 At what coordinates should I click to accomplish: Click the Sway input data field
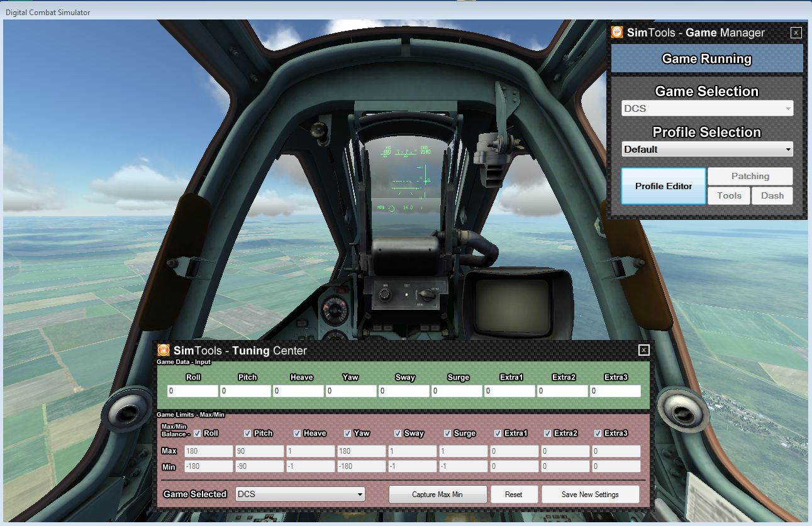point(404,391)
